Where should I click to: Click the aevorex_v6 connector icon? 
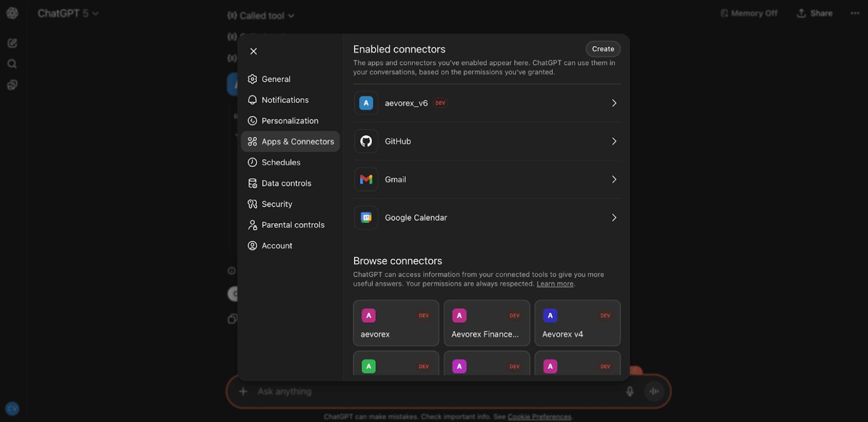click(x=366, y=103)
